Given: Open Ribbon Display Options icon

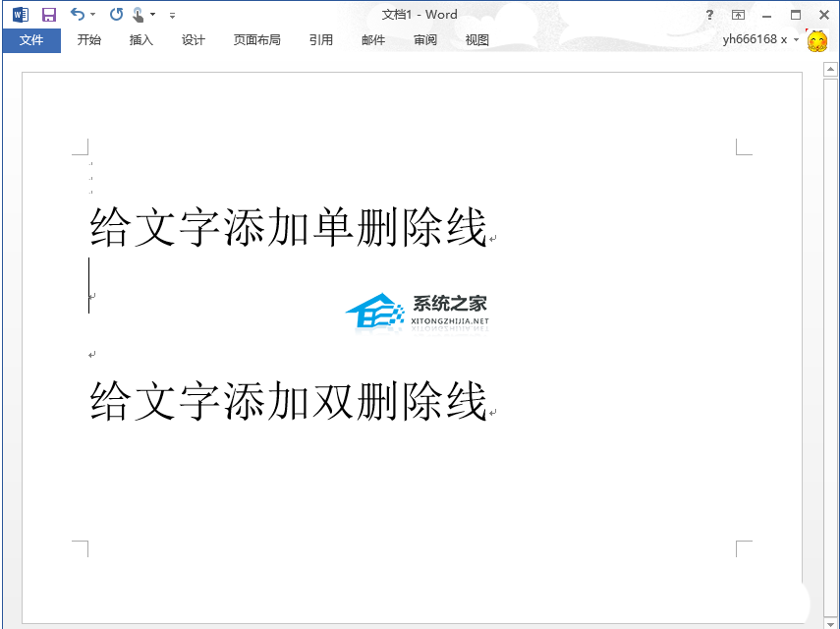Looking at the screenshot, I should click(738, 15).
